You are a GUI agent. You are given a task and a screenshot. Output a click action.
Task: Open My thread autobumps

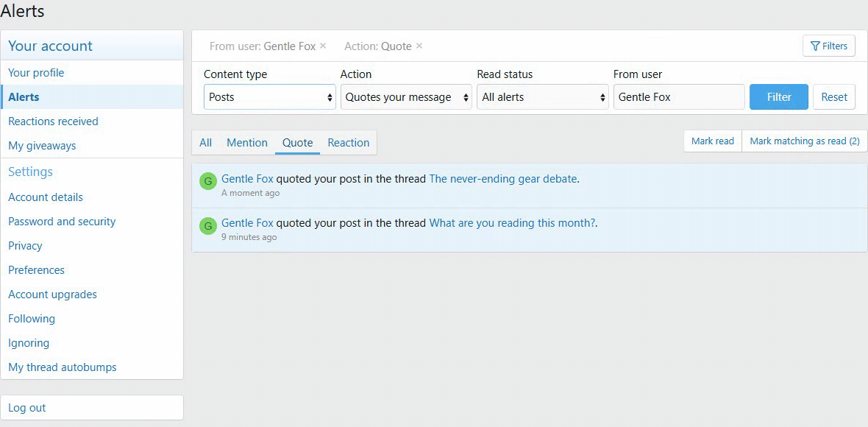[x=92, y=367]
